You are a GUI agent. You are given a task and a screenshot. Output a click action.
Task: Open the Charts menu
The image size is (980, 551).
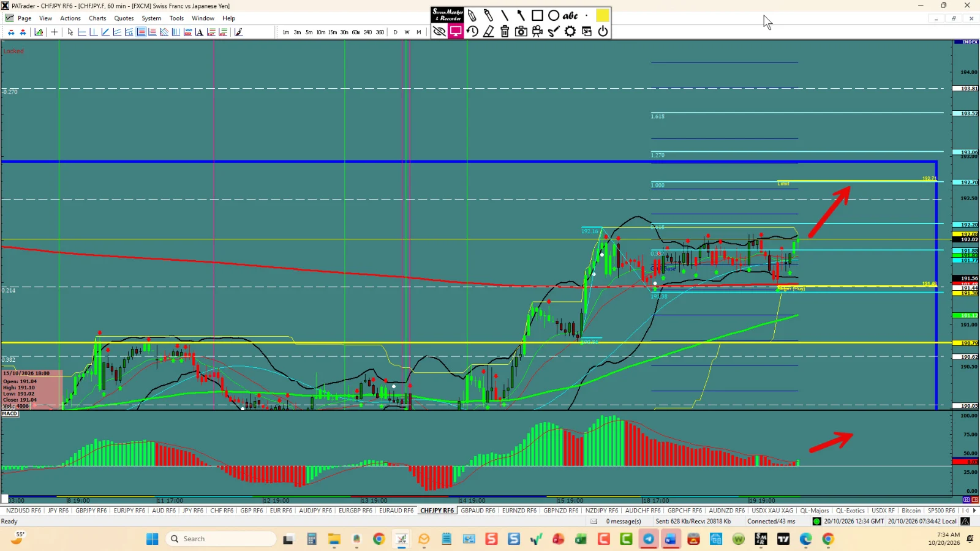click(x=97, y=18)
